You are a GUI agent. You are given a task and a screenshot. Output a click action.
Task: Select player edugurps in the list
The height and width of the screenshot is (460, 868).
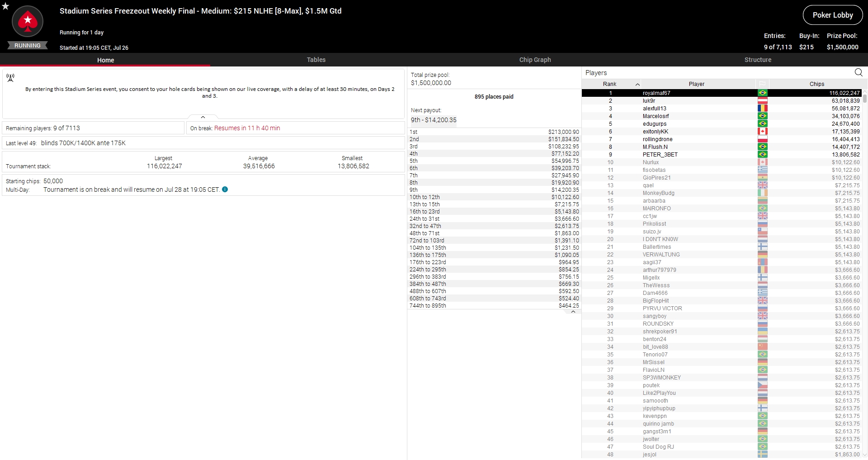(722, 124)
